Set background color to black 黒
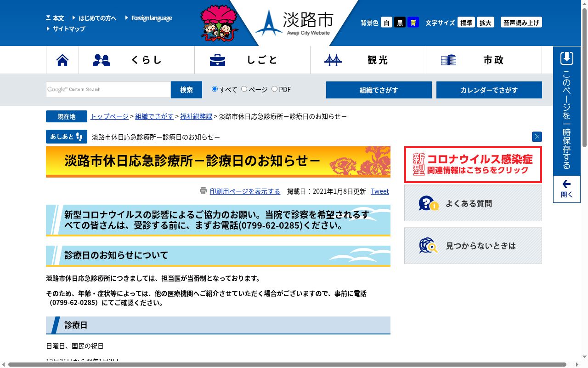 [x=400, y=22]
